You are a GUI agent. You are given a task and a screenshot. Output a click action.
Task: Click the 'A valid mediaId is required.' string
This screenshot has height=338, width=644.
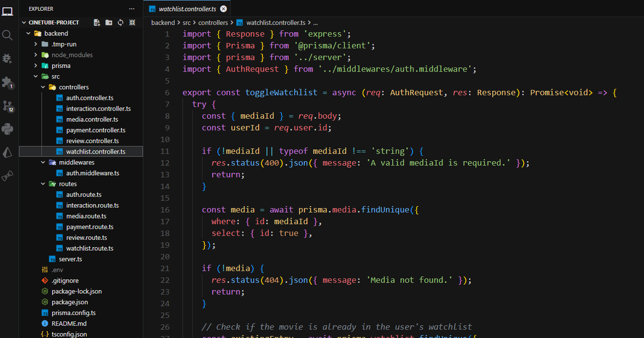[x=440, y=163]
